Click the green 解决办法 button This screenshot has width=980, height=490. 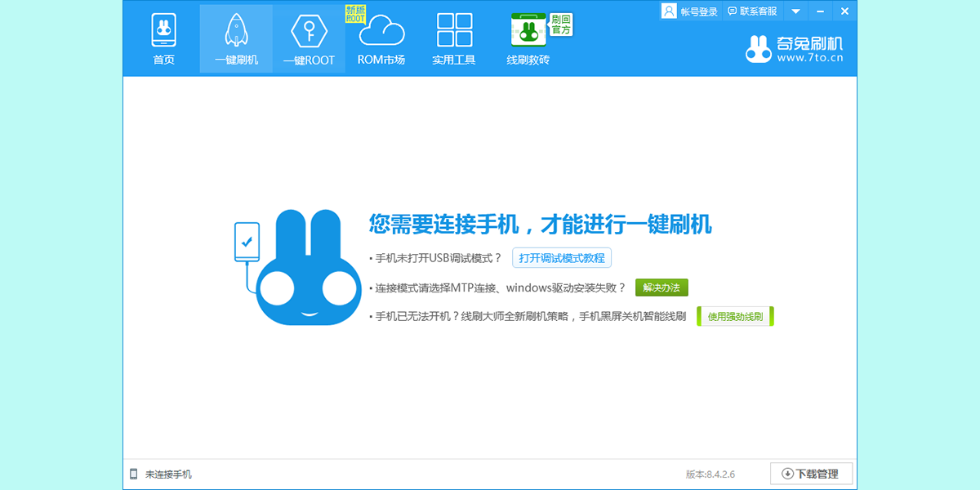click(x=661, y=287)
